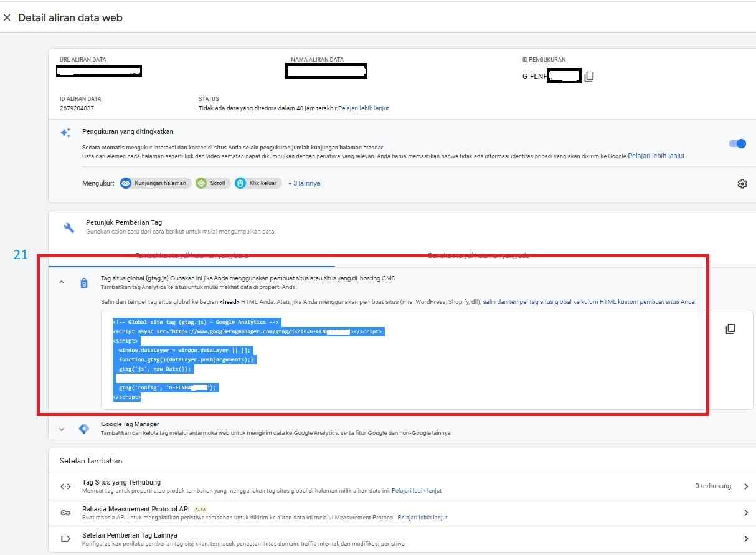Click the wrench icon beside Petunjuk Pemberian Tag
The image size is (756, 555).
pyautogui.click(x=69, y=227)
